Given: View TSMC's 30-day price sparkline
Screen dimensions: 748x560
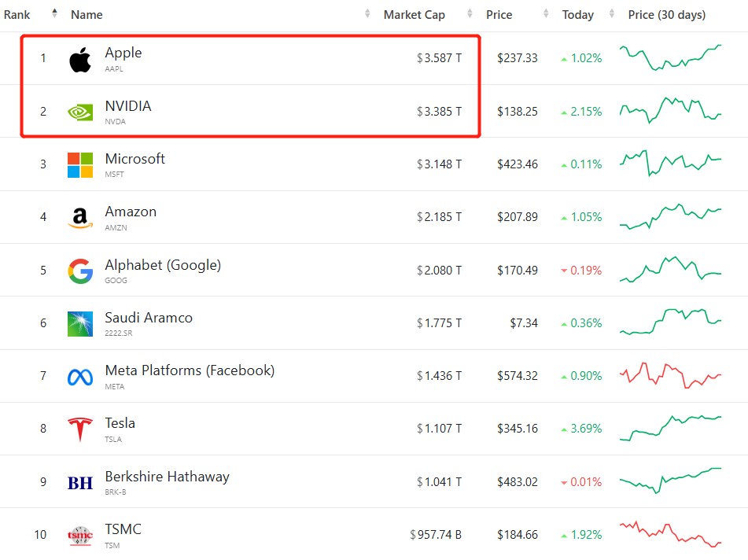Looking at the screenshot, I should coord(670,534).
